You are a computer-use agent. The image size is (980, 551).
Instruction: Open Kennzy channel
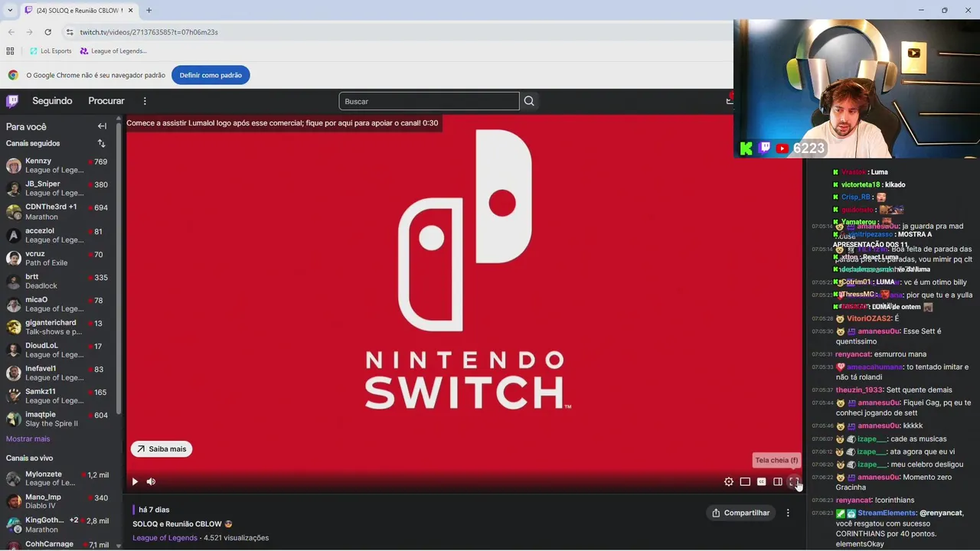pos(59,165)
